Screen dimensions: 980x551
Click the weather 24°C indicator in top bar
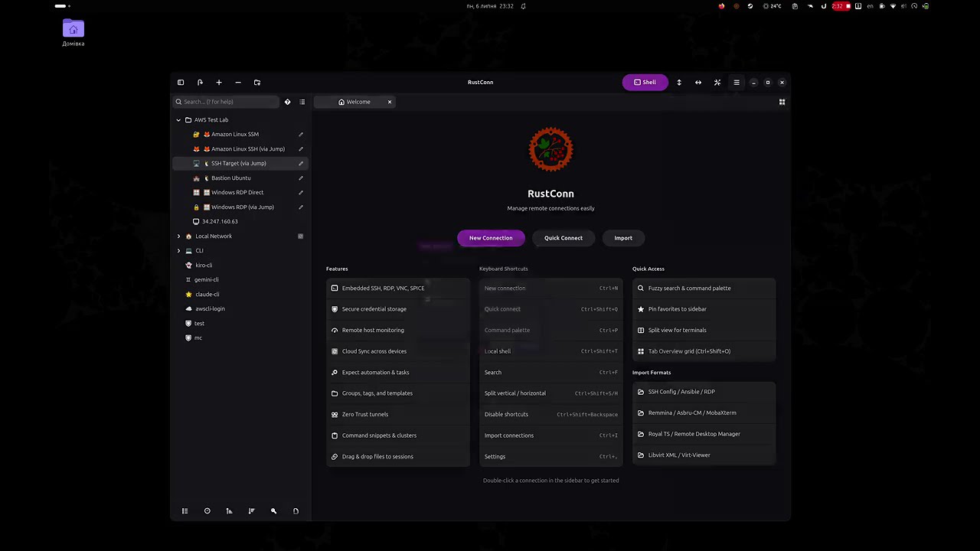click(771, 6)
